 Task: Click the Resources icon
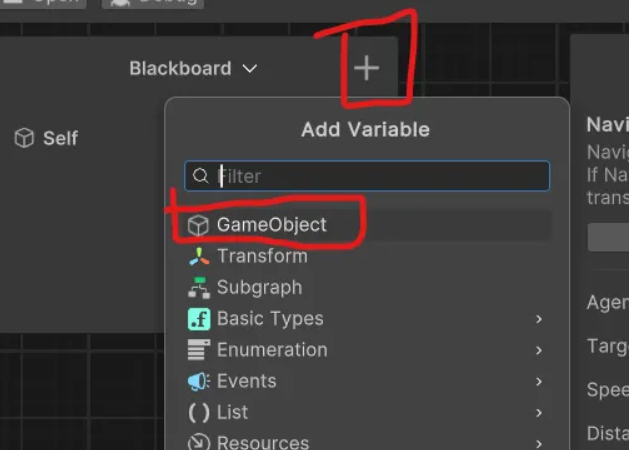click(x=199, y=442)
